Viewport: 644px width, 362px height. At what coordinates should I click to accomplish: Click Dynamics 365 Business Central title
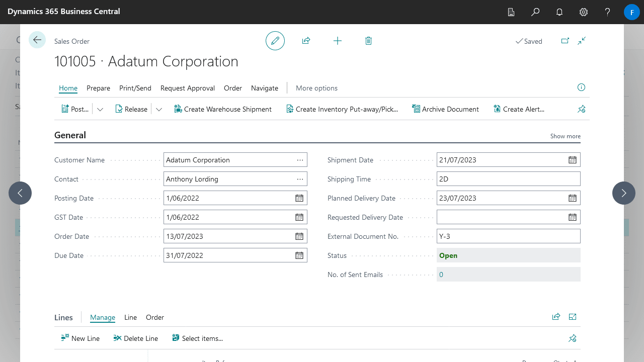click(x=64, y=11)
